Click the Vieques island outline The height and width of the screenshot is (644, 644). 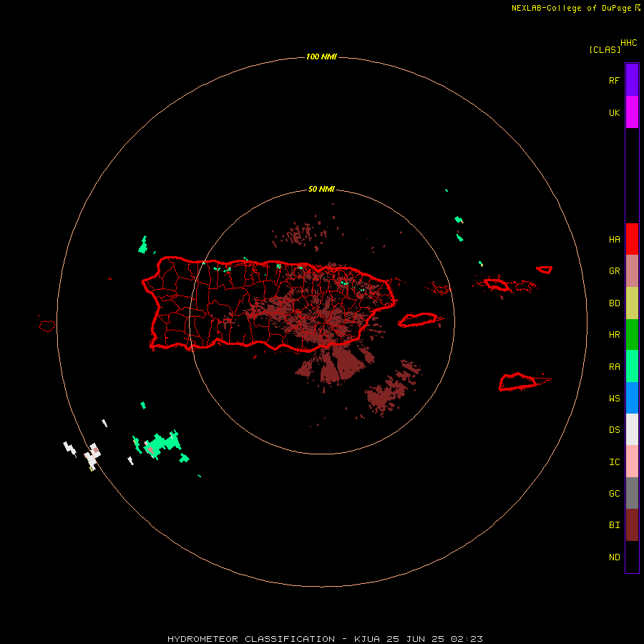[418, 320]
